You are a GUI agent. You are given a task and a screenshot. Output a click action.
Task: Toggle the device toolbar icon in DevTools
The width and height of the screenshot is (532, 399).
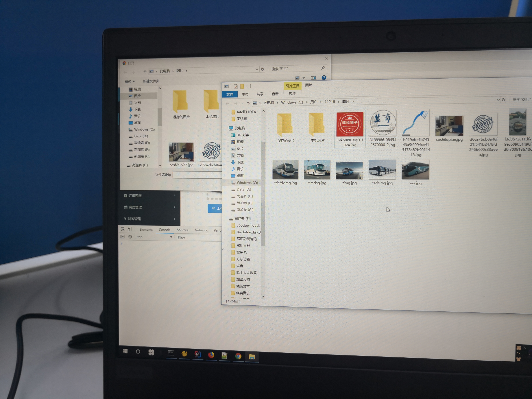coord(130,229)
